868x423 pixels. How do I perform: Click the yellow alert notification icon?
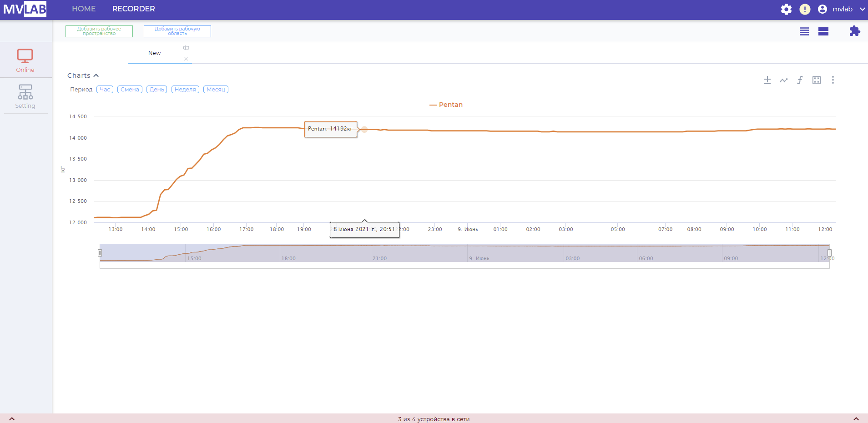(805, 9)
